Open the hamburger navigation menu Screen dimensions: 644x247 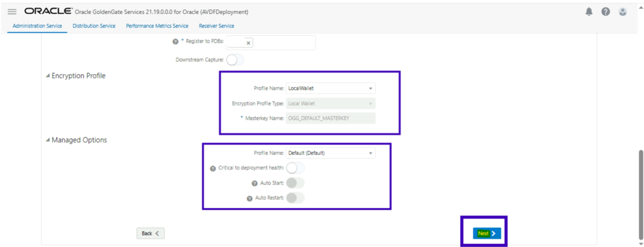coord(12,11)
